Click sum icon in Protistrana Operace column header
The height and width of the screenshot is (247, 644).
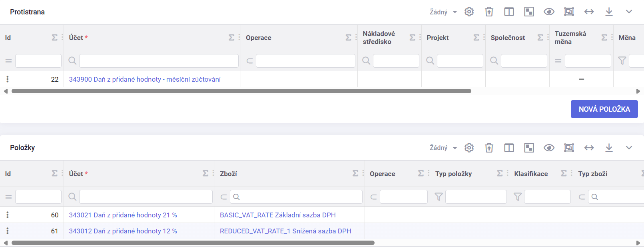pos(348,38)
